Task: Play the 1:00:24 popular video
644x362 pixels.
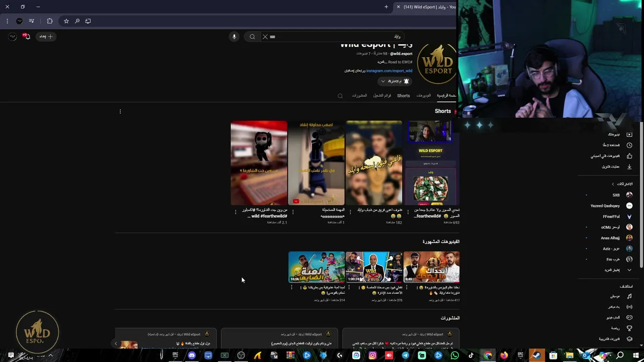Action: click(374, 267)
